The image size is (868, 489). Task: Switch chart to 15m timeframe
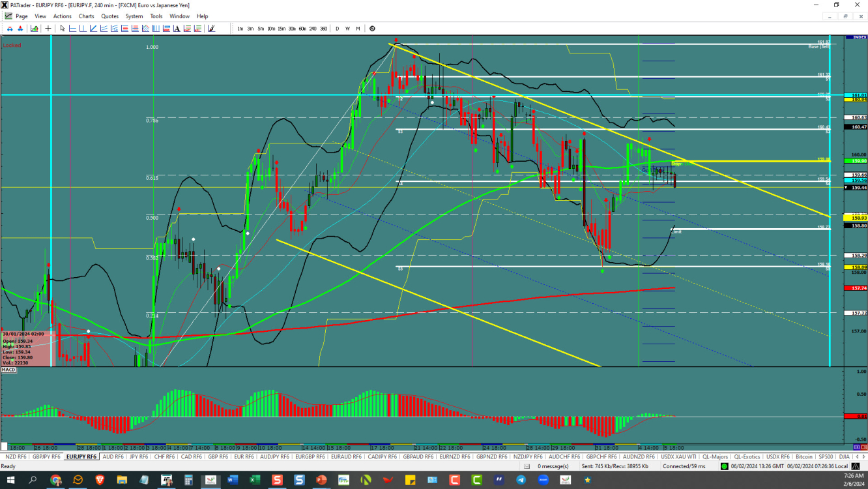coord(282,29)
